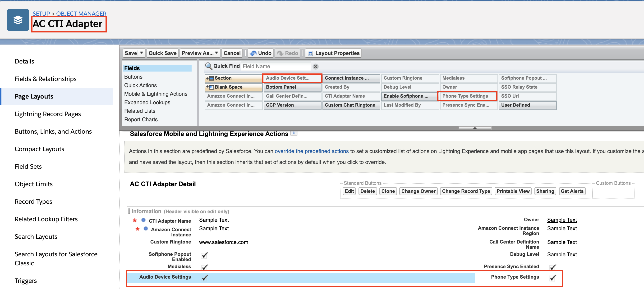This screenshot has height=289, width=644.
Task: Click the Save button
Action: pyautogui.click(x=131, y=53)
